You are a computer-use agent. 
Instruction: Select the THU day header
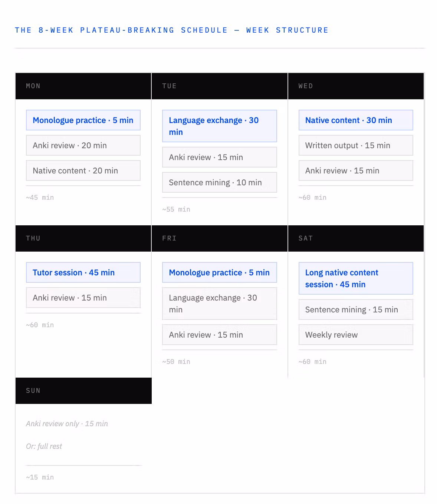(83, 238)
